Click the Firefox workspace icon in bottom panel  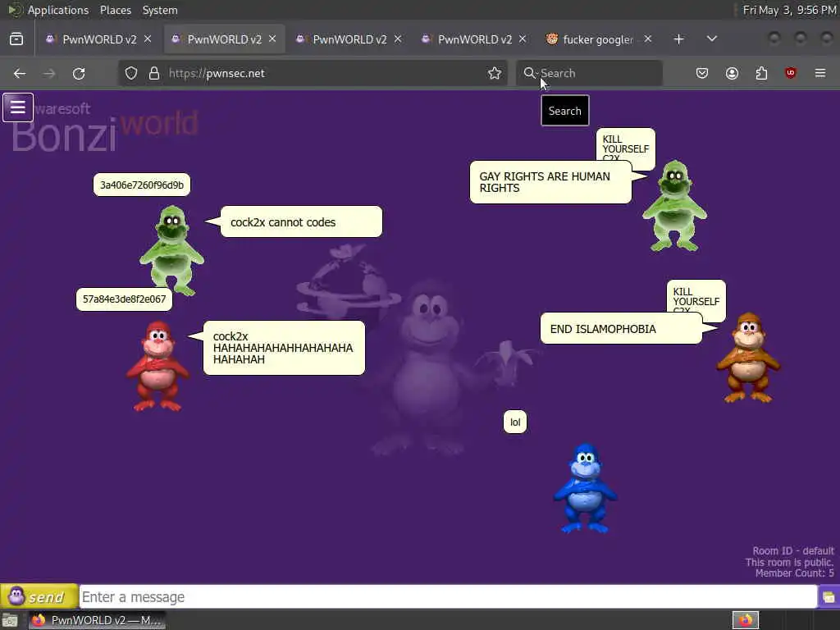click(746, 620)
